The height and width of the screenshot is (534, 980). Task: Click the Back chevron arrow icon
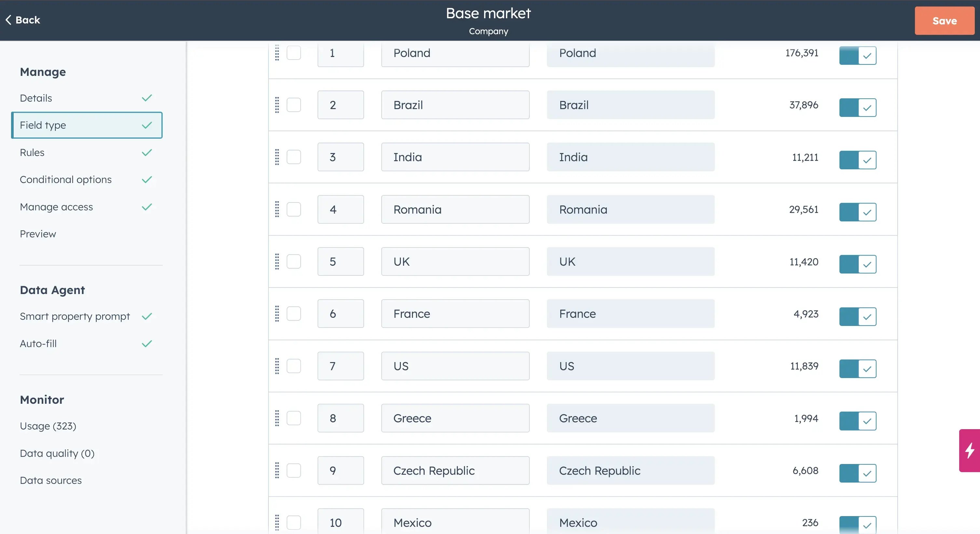coord(8,20)
